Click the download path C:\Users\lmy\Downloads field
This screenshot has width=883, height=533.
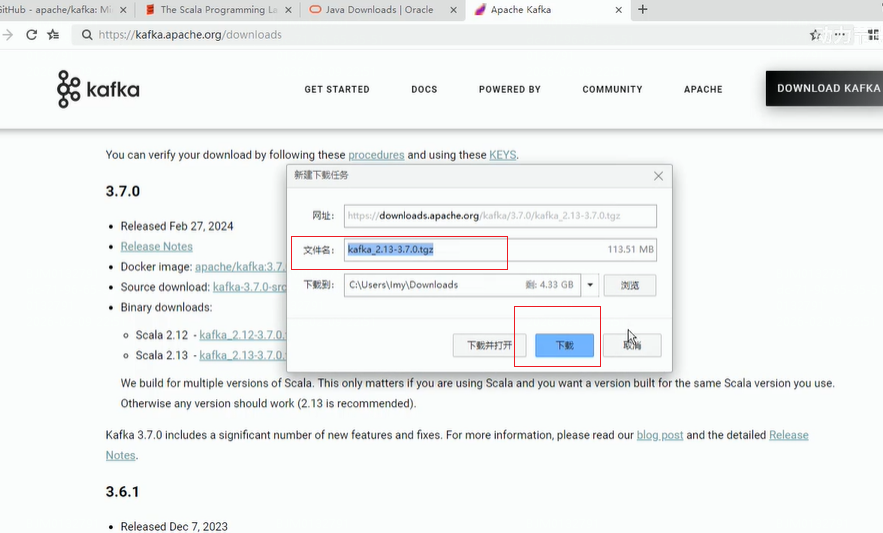pos(462,285)
